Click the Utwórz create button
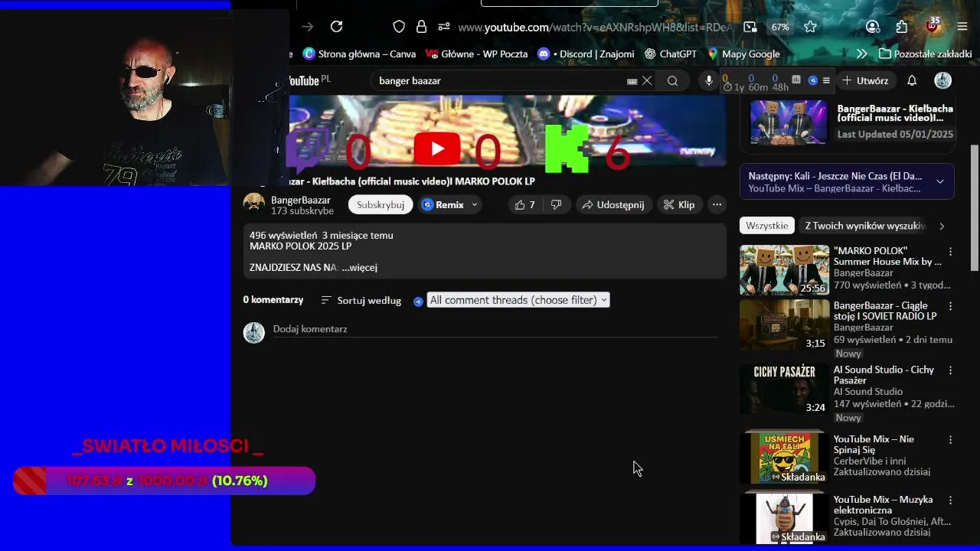Screen dimensions: 980x551 tap(865, 80)
